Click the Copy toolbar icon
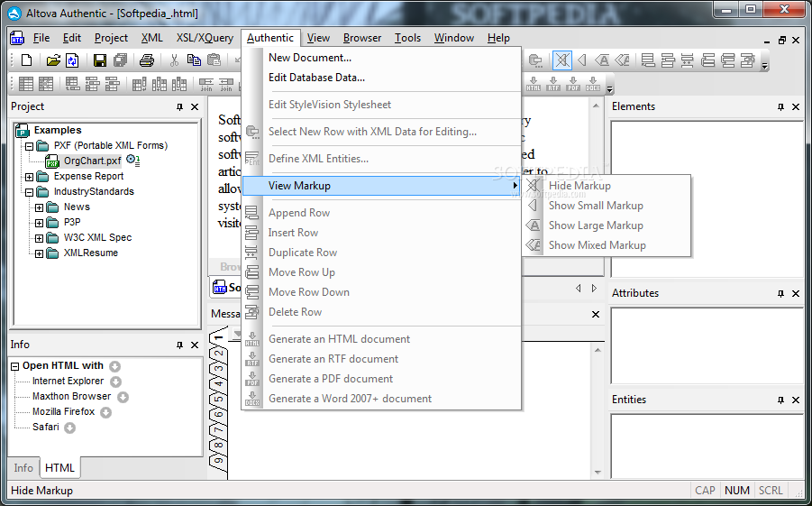Viewport: 812px width, 506px height. click(194, 60)
